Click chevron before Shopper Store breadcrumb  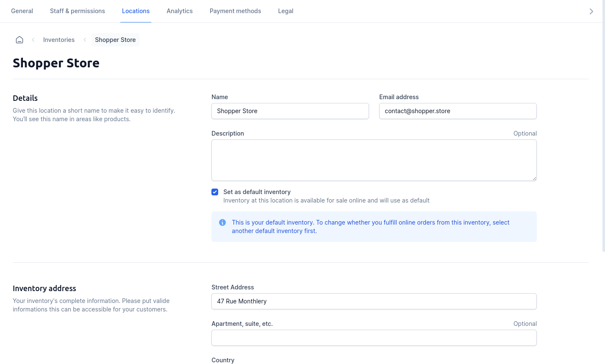(x=85, y=40)
